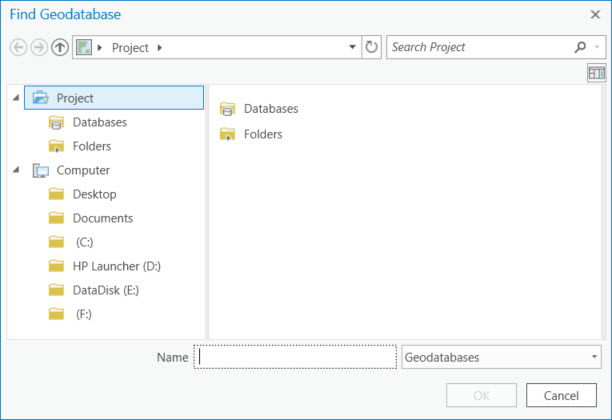Collapse the Project tree node
The image size is (612, 420).
16,98
